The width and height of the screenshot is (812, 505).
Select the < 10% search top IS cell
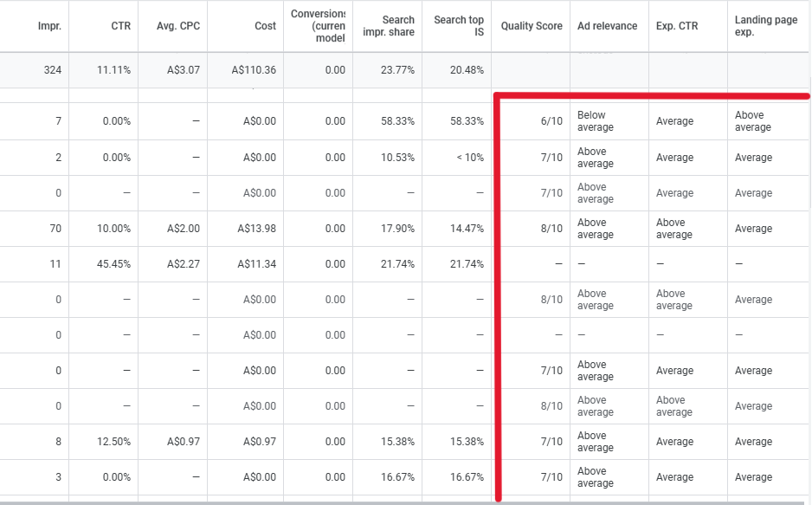point(467,158)
